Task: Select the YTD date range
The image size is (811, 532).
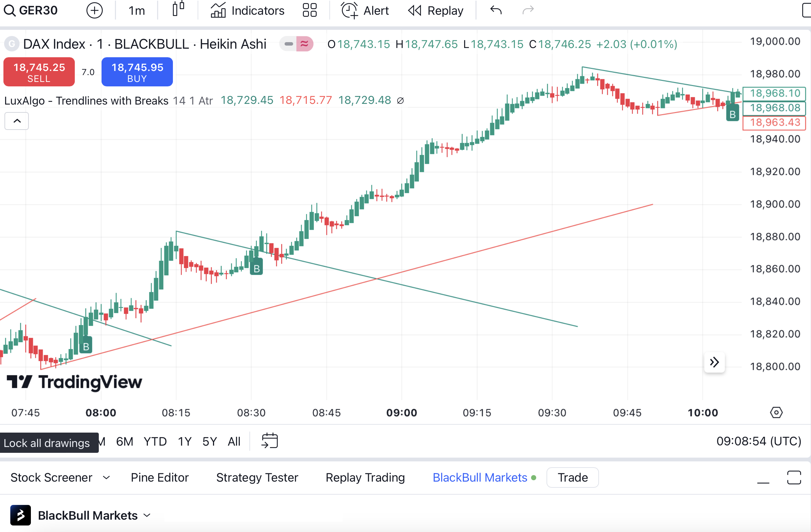Action: (x=155, y=442)
